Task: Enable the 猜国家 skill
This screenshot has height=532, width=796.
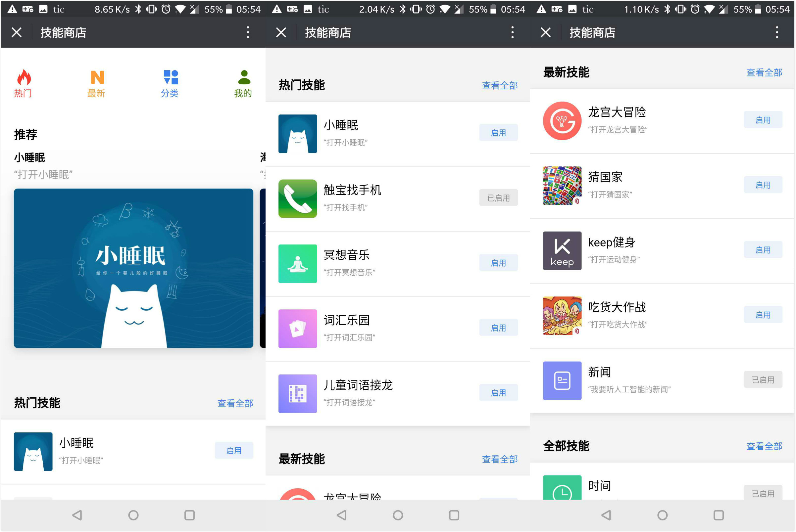Action: [763, 185]
